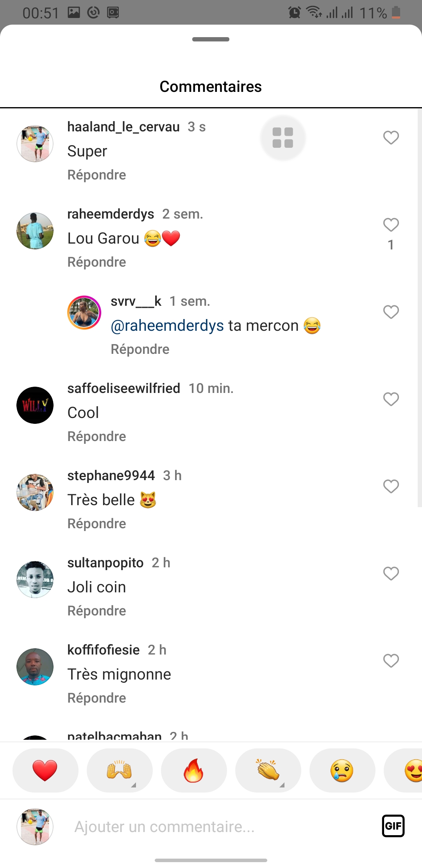Like saffoeliseewilfried's "Cool" comment
The height and width of the screenshot is (868, 422).
pyautogui.click(x=391, y=399)
